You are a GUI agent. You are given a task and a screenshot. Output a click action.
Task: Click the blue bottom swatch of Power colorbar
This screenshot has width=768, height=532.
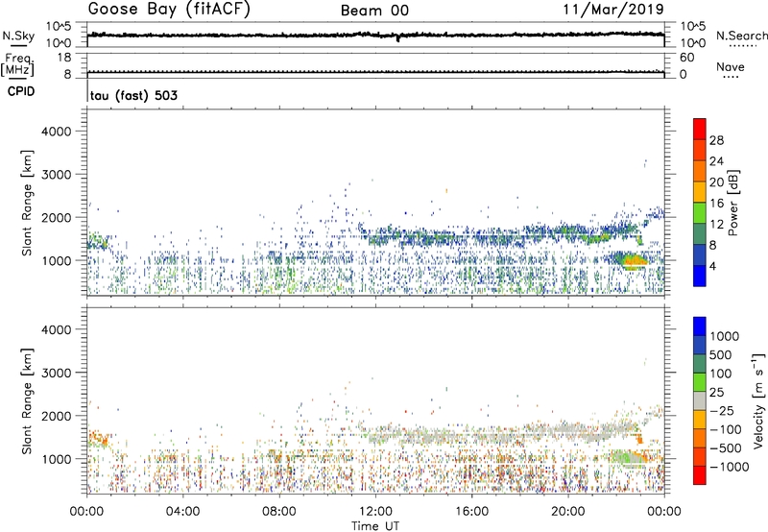point(700,276)
